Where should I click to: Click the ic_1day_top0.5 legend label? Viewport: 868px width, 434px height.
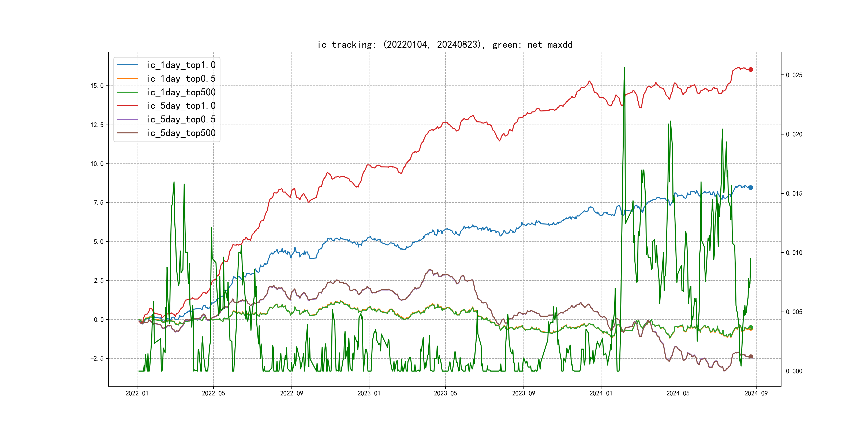click(x=181, y=78)
